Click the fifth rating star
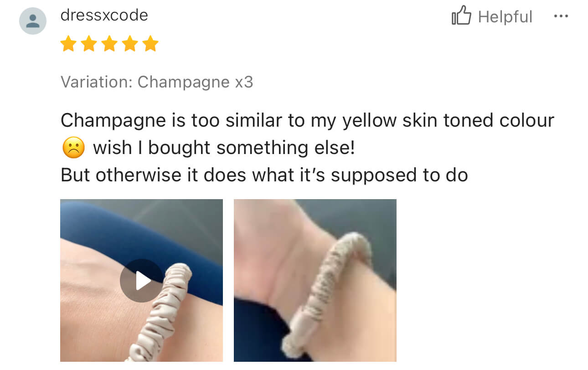This screenshot has width=588, height=370. coord(150,44)
